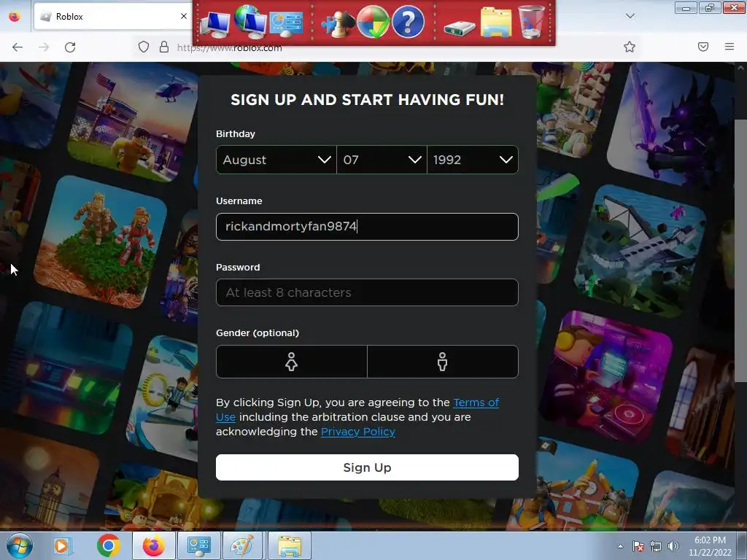Open the birthday month dropdown showing August

pyautogui.click(x=276, y=160)
